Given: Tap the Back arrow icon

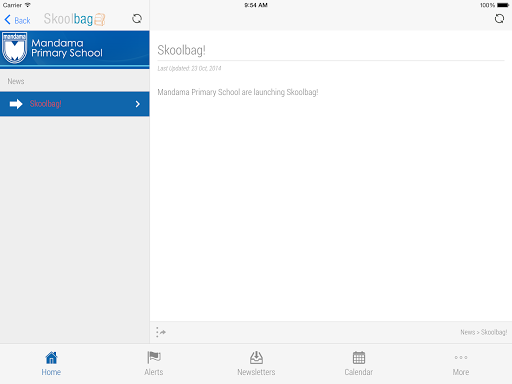Looking at the screenshot, I should [7, 20].
